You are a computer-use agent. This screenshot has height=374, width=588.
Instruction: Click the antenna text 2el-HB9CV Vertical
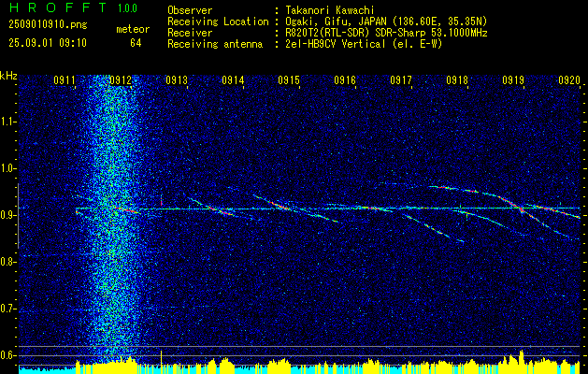(336, 44)
